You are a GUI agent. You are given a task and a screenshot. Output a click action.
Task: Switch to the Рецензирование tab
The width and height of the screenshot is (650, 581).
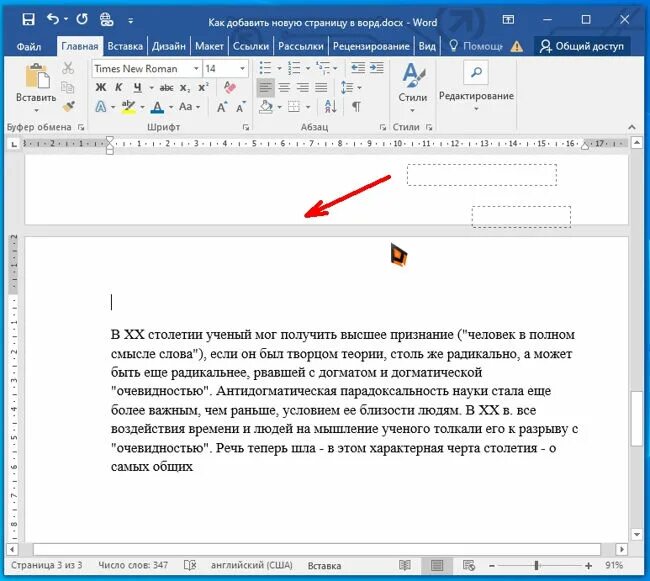[x=371, y=46]
